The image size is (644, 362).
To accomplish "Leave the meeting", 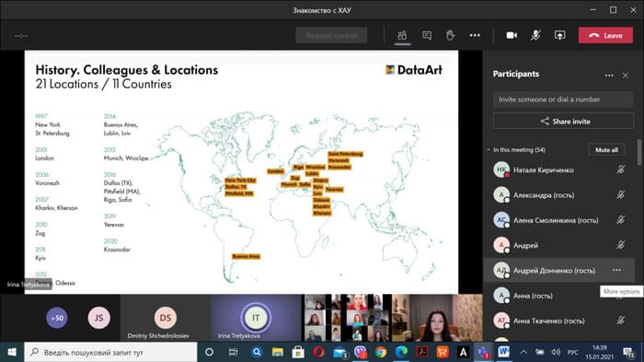I will pos(605,35).
